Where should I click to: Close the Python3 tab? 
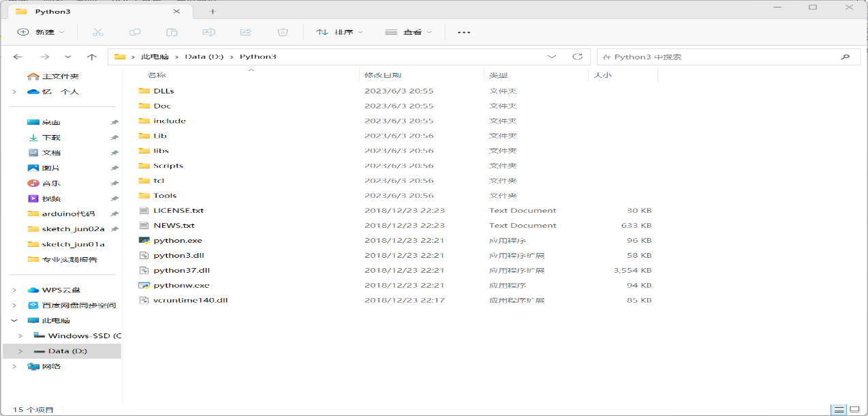click(x=176, y=12)
